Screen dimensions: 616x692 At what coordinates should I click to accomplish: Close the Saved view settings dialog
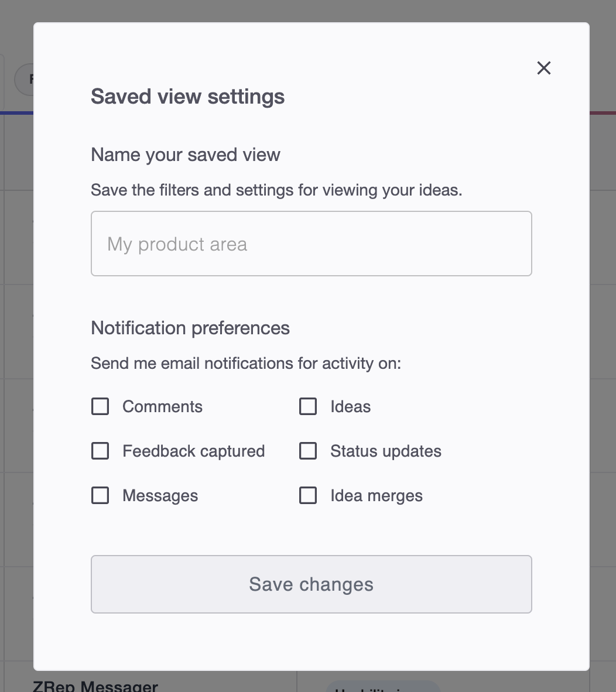[x=543, y=68]
